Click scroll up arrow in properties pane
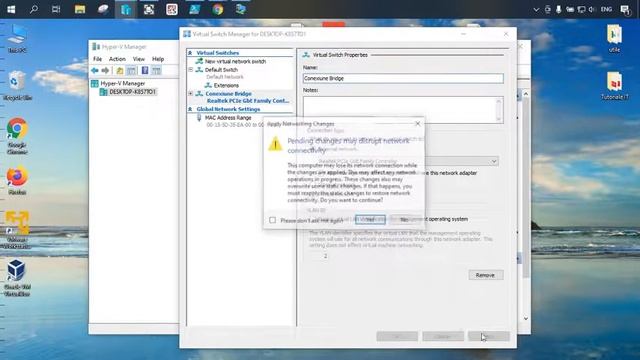The image size is (640, 360). (526, 94)
